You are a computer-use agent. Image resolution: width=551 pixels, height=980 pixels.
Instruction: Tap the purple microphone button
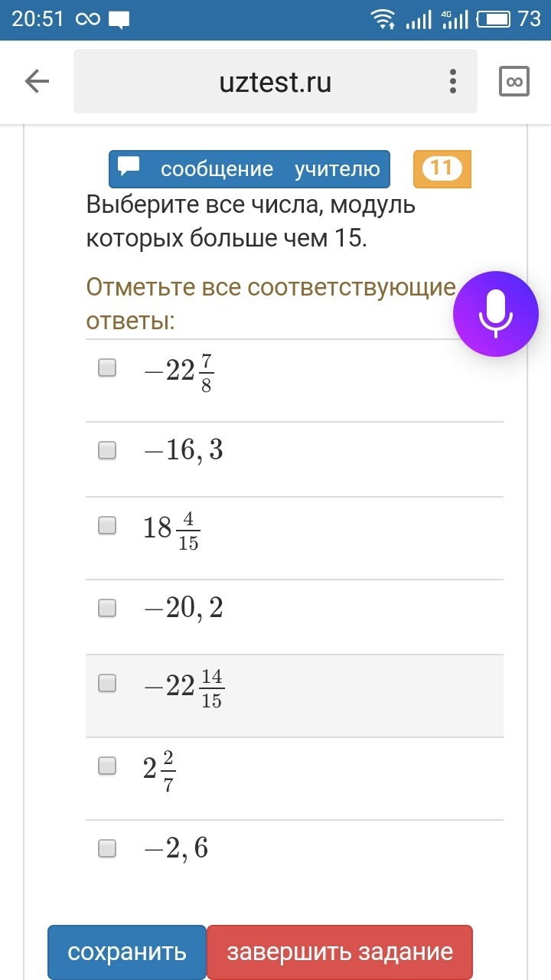pos(496,314)
